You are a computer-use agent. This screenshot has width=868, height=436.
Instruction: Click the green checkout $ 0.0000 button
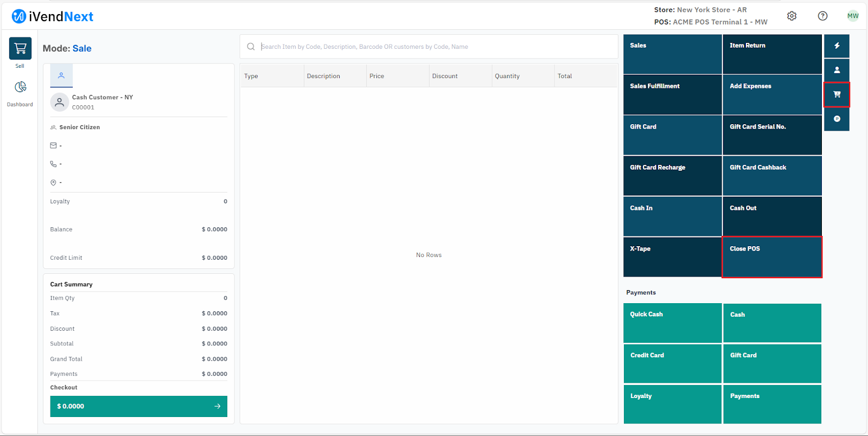point(139,406)
